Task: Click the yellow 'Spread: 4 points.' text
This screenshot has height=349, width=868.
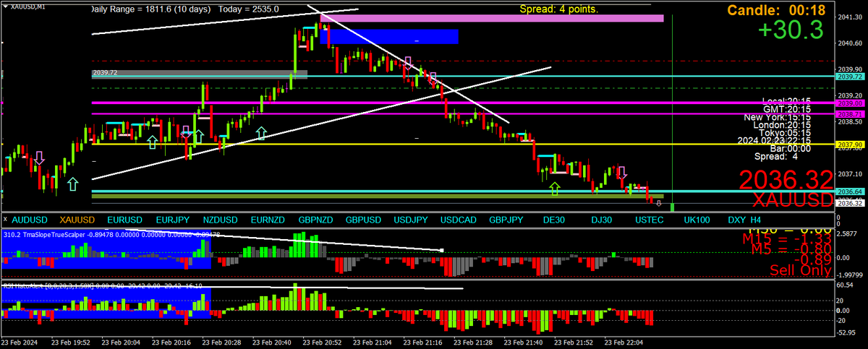Action: [x=559, y=9]
